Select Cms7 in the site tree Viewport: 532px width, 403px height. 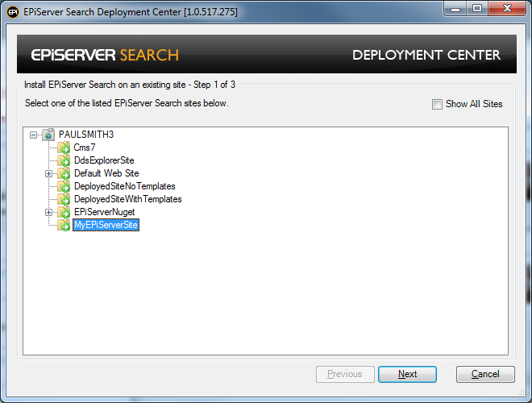click(85, 147)
